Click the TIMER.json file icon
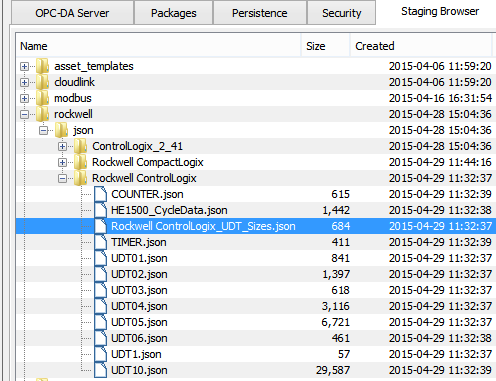Viewport: 496px width, 381px height. tap(100, 242)
